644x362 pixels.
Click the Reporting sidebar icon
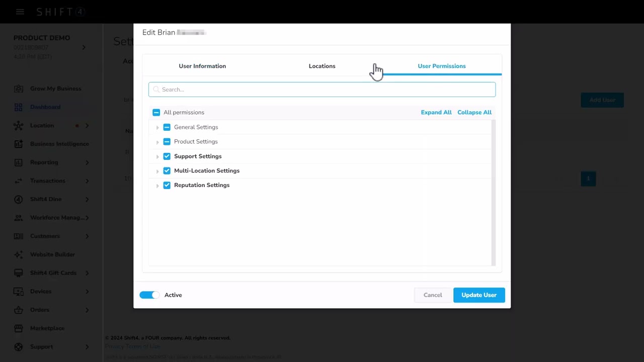(19, 162)
